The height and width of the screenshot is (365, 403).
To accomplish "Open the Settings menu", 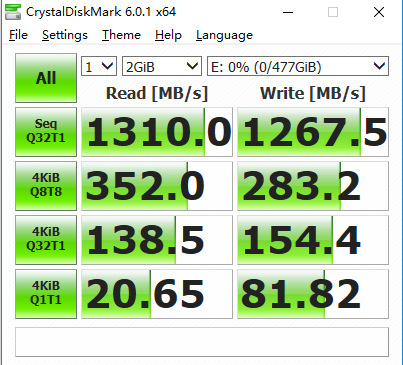I will click(x=65, y=35).
